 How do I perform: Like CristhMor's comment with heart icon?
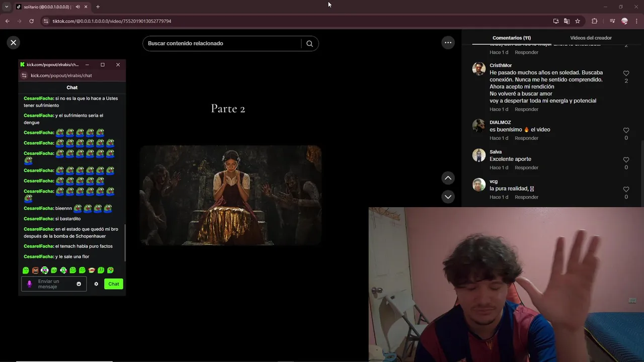click(x=626, y=73)
